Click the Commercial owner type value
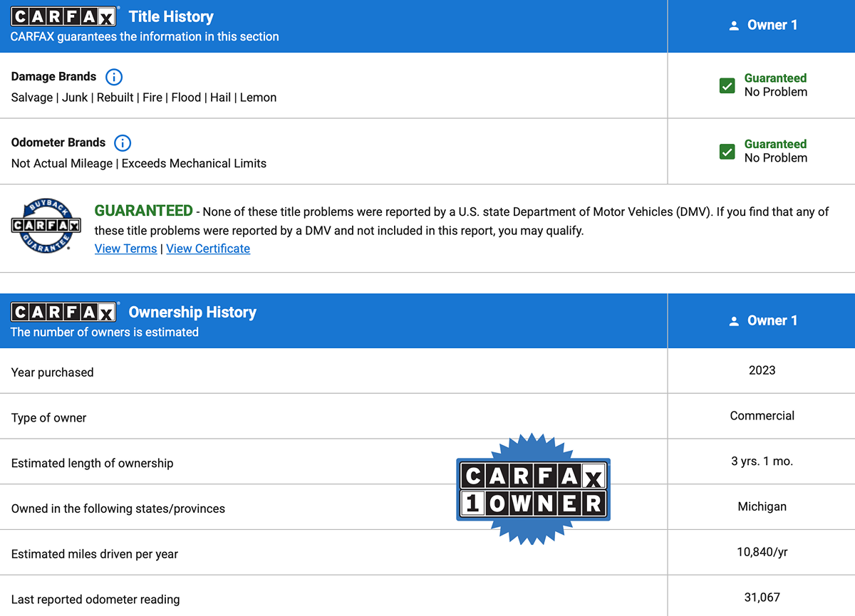The image size is (855, 616). tap(762, 416)
